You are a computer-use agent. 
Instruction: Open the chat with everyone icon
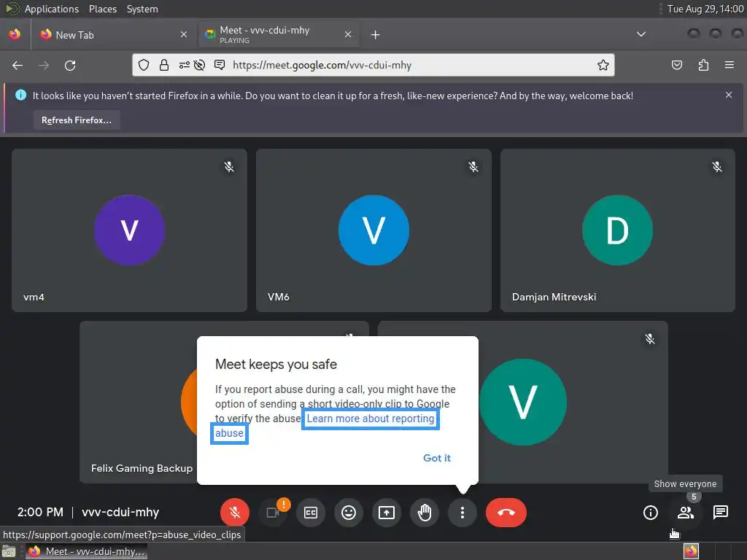[720, 513]
